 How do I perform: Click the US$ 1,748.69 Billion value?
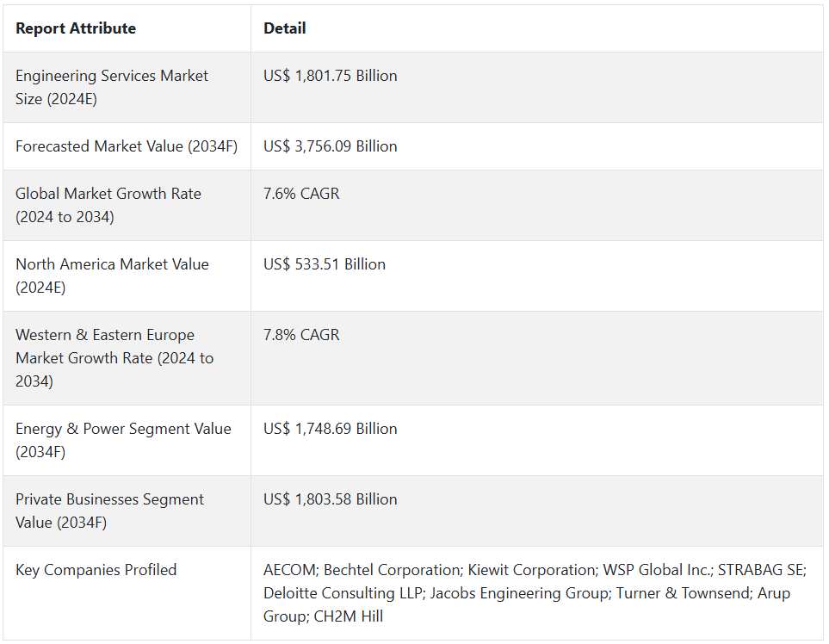pyautogui.click(x=331, y=429)
